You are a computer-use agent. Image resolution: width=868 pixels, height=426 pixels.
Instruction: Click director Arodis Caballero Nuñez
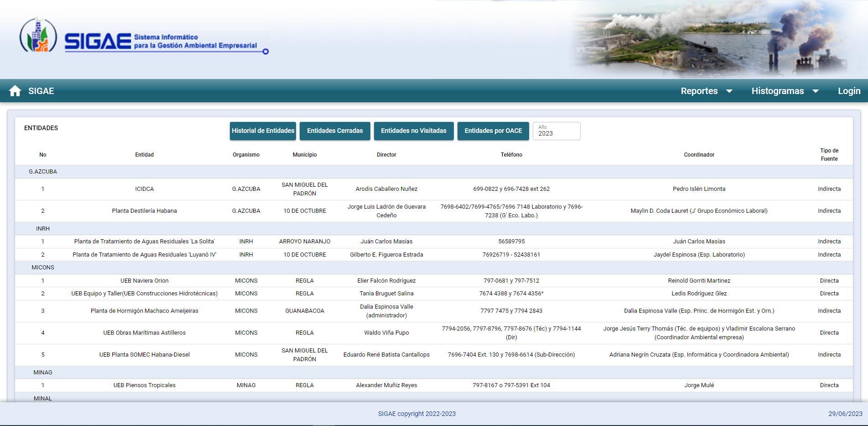click(x=386, y=189)
